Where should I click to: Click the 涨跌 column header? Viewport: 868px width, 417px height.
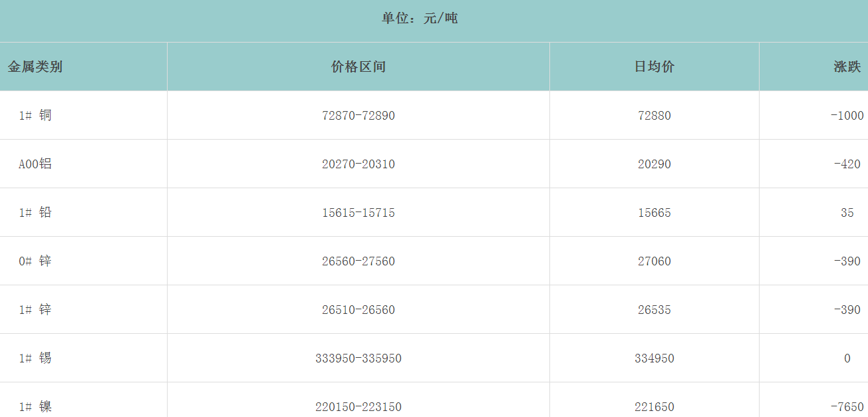click(847, 67)
